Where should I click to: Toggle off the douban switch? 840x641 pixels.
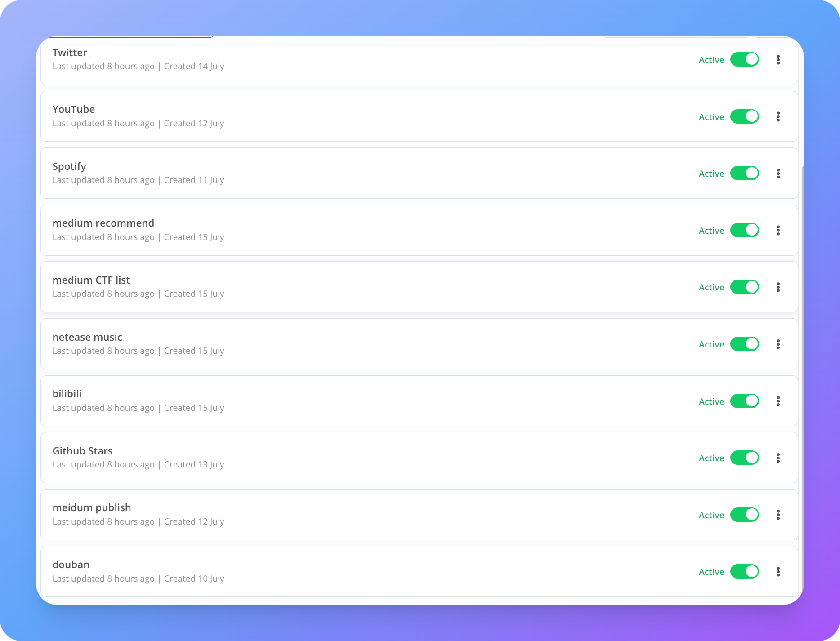744,571
